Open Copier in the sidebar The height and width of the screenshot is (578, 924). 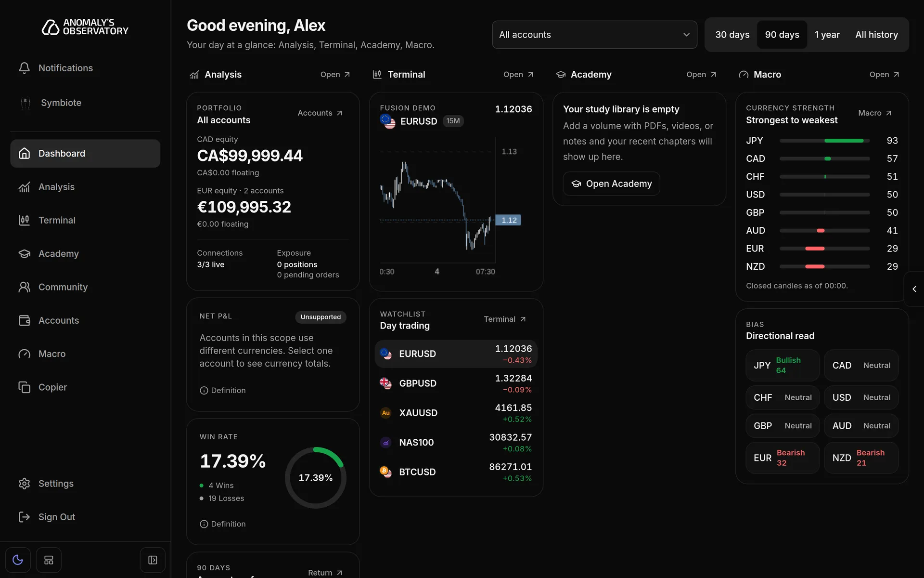click(x=85, y=387)
